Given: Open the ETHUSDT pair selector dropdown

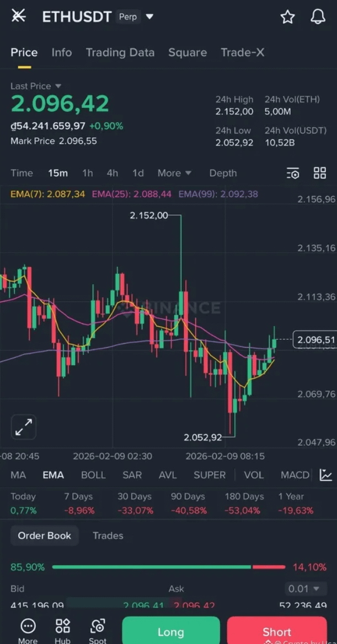Looking at the screenshot, I should (149, 17).
